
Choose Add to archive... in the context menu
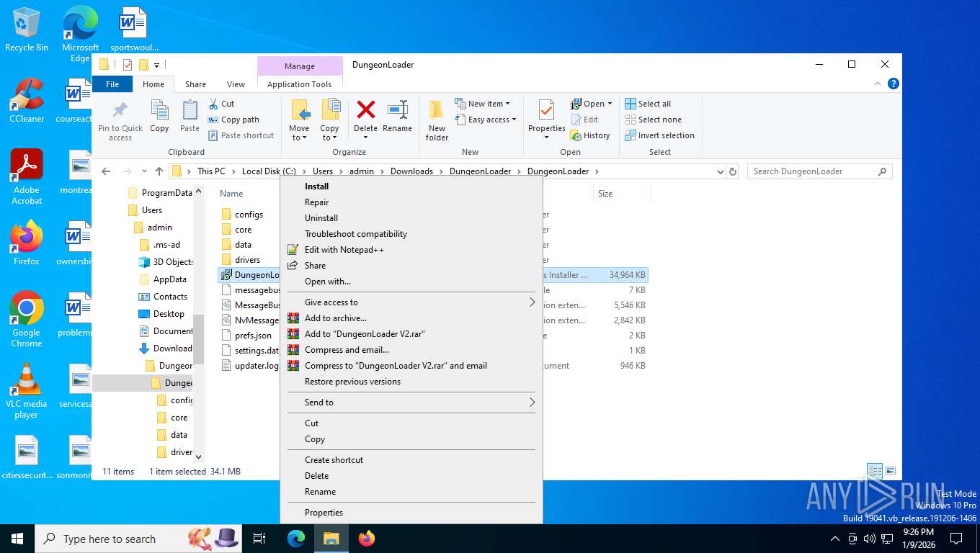click(411, 318)
